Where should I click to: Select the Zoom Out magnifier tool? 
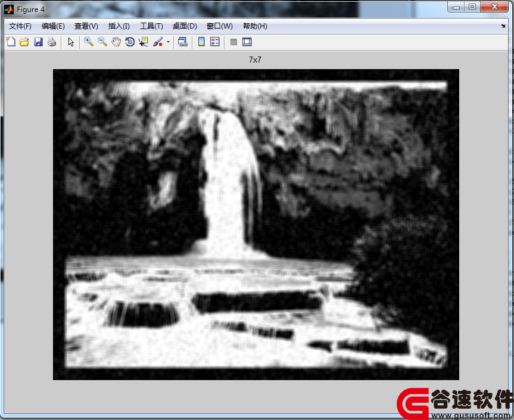(x=102, y=42)
